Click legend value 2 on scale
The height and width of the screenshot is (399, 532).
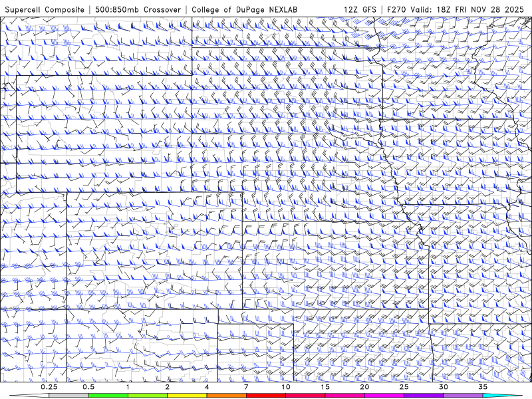click(168, 387)
